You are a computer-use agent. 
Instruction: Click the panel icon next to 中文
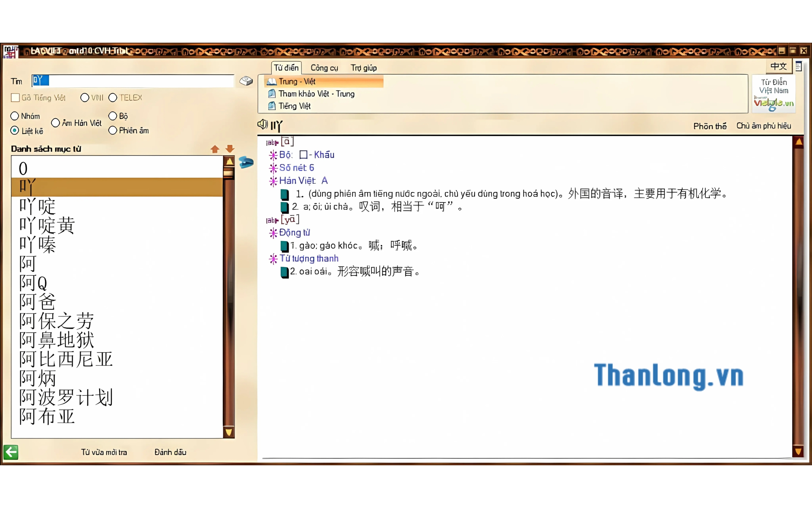point(799,67)
